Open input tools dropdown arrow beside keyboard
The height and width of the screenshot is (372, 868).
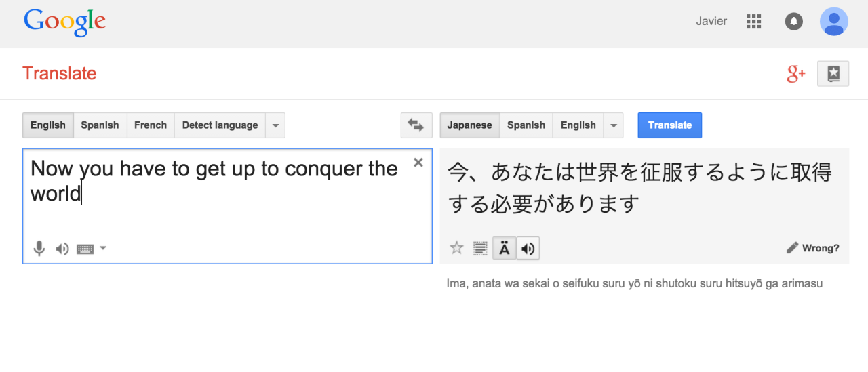click(x=103, y=248)
